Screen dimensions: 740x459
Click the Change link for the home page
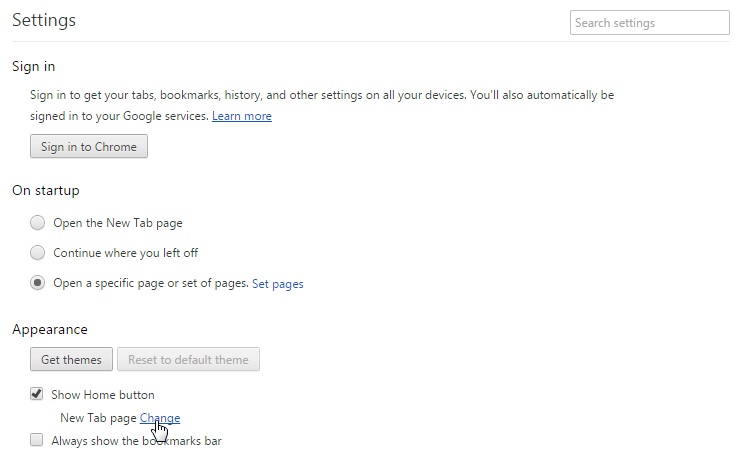160,418
